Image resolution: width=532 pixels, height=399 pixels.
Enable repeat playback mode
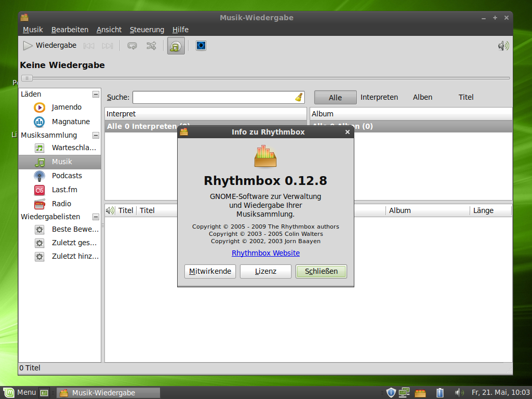tap(132, 46)
